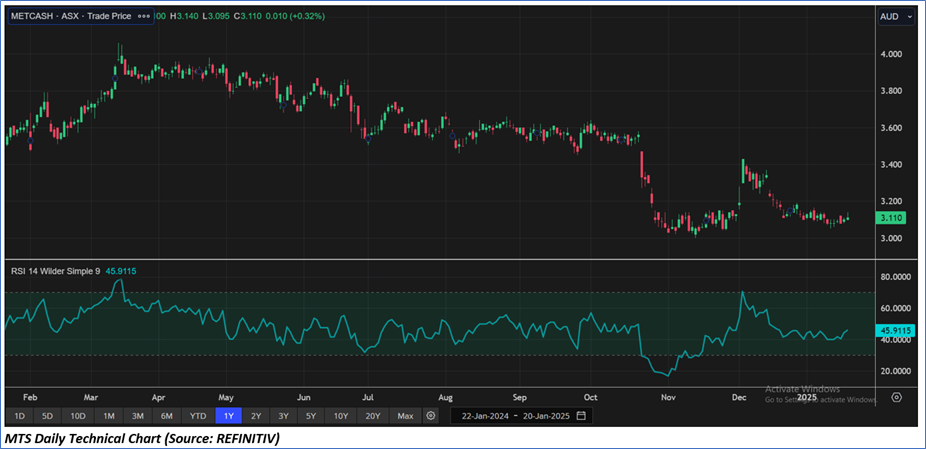Click the C3.110 close value in header

(x=249, y=17)
